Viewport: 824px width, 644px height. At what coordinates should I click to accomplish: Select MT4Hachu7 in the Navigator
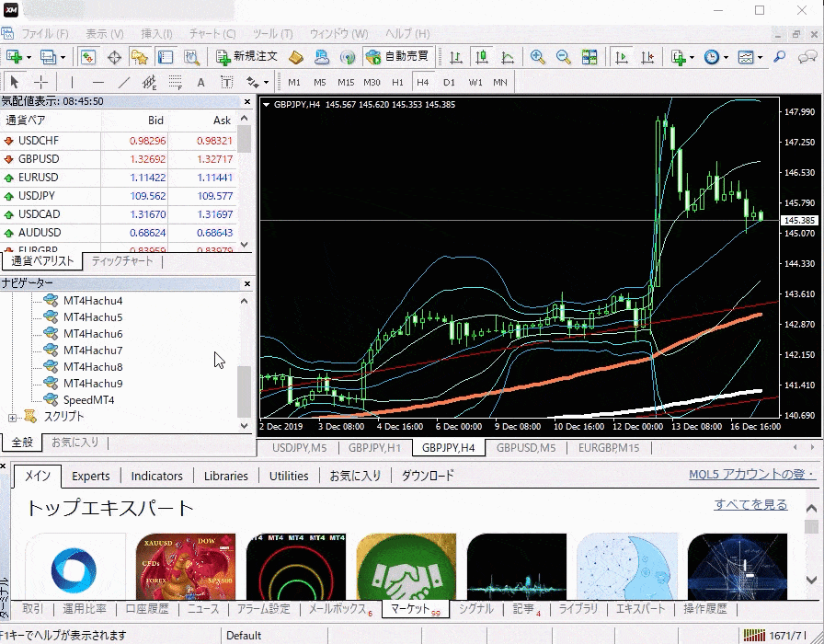tap(93, 351)
